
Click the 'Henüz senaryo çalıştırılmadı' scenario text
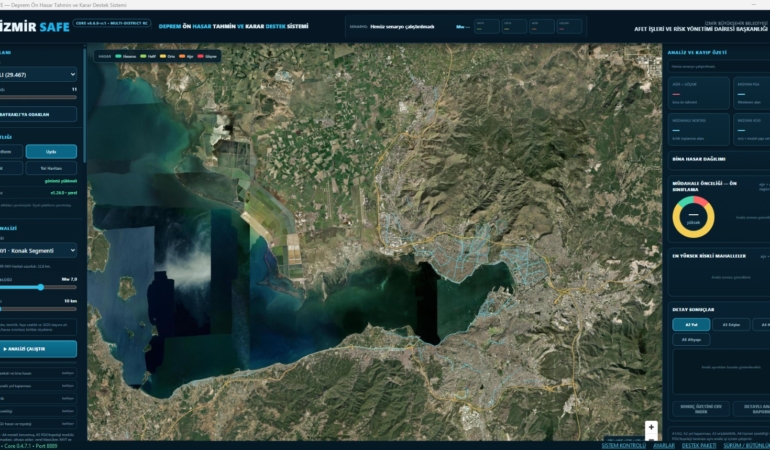(x=402, y=27)
